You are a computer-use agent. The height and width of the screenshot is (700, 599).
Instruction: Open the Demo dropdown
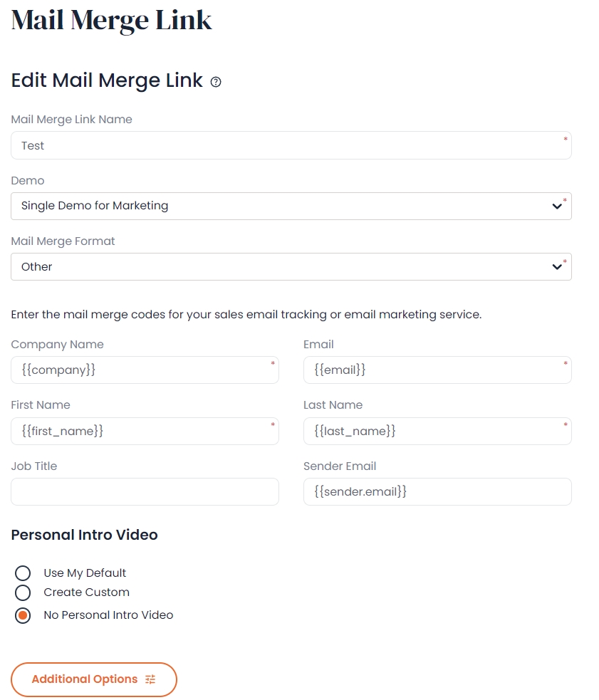[x=285, y=206]
